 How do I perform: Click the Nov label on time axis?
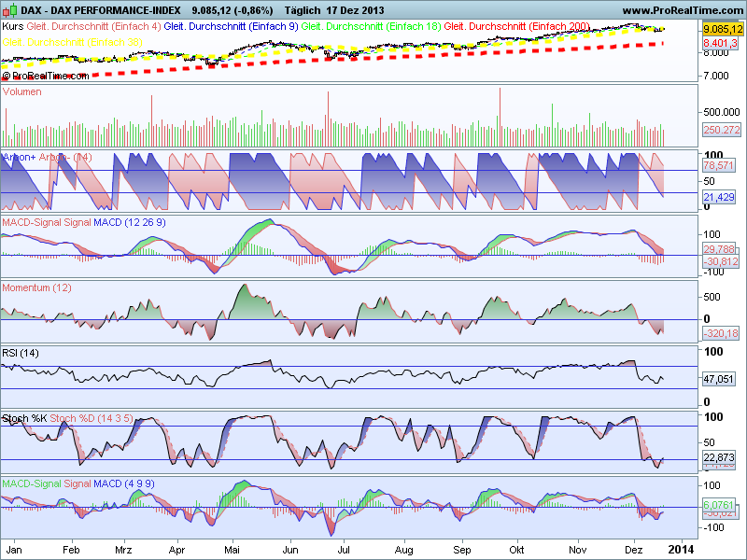pos(577,550)
